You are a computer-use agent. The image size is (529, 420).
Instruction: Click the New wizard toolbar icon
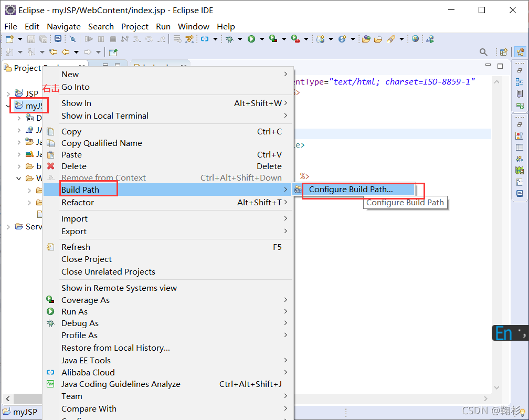point(10,39)
